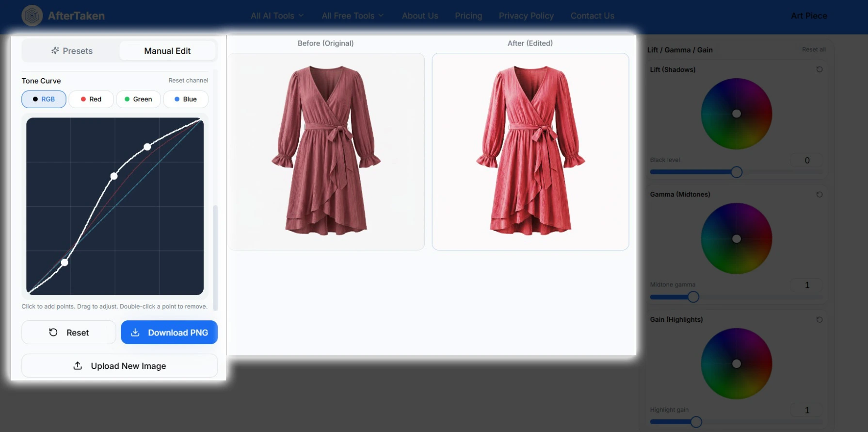The image size is (868, 432).
Task: Click the Gain (Highlights) color wheel
Action: click(x=737, y=364)
